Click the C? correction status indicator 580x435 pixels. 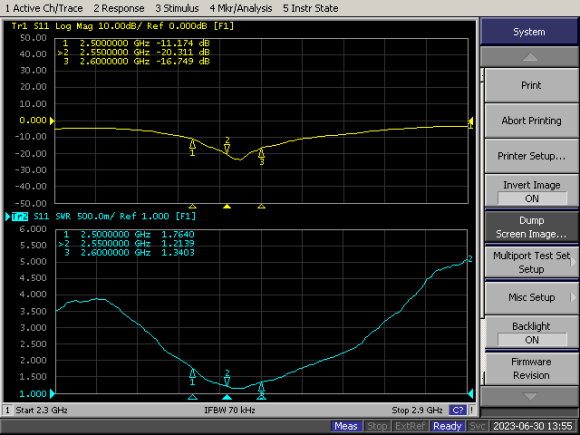click(x=458, y=410)
